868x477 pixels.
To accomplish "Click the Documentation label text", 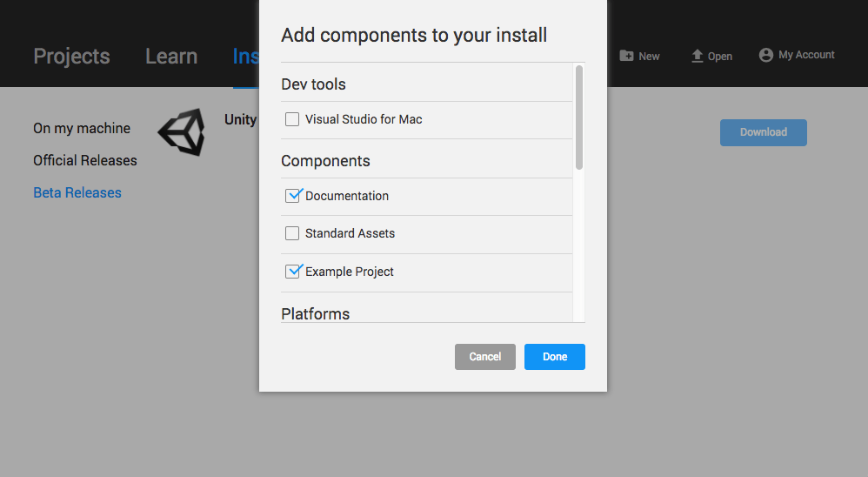I will (x=347, y=196).
